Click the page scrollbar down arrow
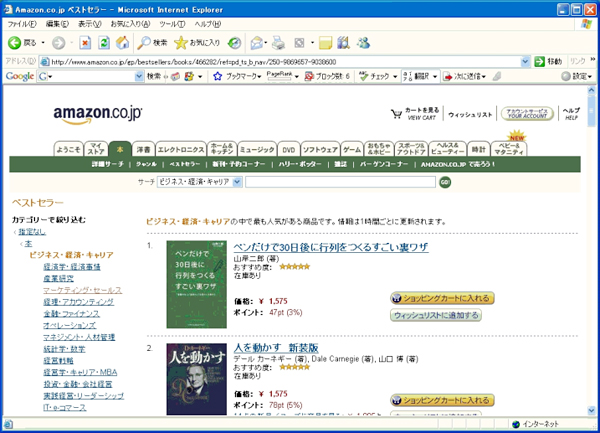The image size is (600, 433). [592, 410]
